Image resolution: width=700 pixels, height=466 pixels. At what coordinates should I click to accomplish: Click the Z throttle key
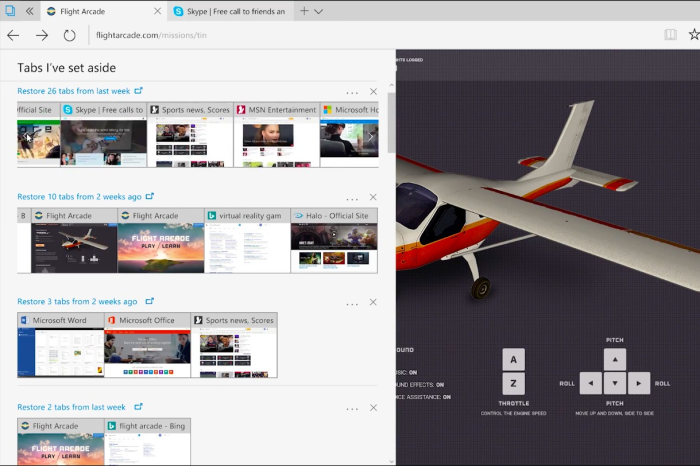513,383
